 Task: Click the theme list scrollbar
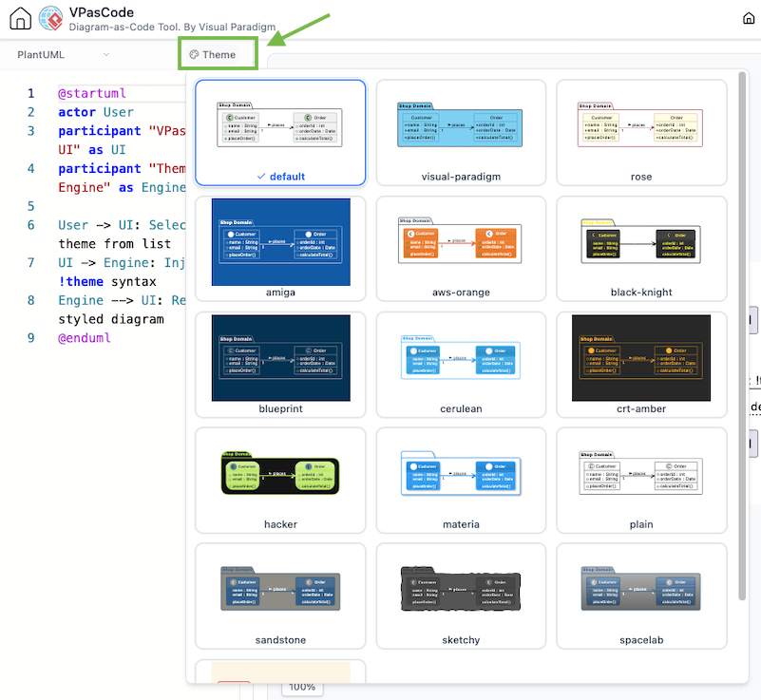[742, 335]
